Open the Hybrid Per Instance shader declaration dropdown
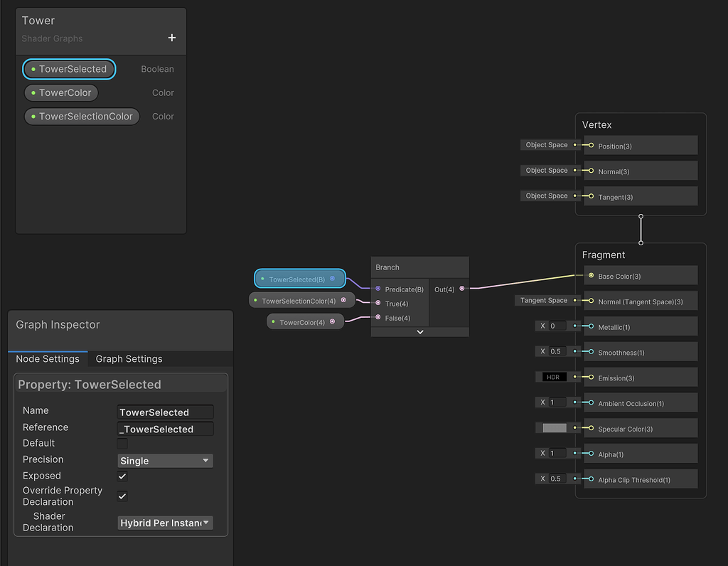This screenshot has height=566, width=728. coord(165,523)
